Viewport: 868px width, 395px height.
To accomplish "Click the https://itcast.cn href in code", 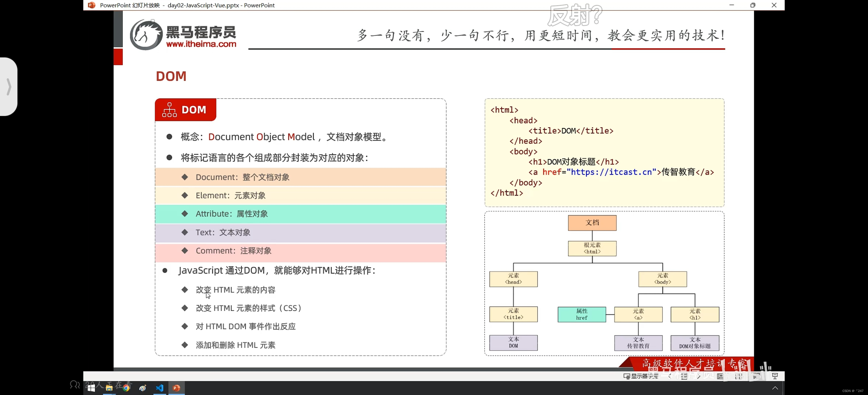I will coord(612,172).
